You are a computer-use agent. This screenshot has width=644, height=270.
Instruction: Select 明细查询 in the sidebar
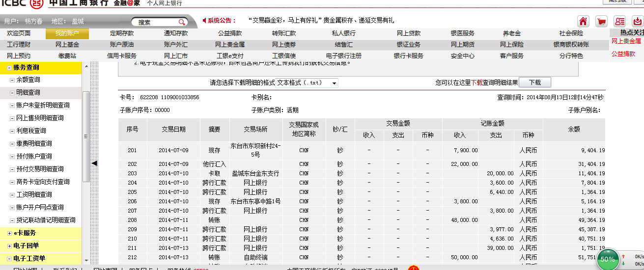tap(28, 92)
